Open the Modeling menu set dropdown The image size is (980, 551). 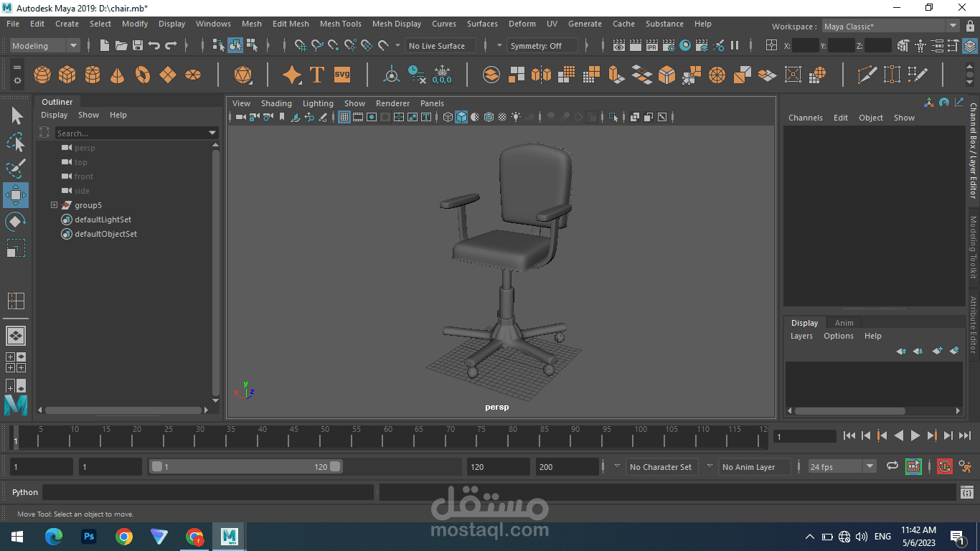click(45, 45)
